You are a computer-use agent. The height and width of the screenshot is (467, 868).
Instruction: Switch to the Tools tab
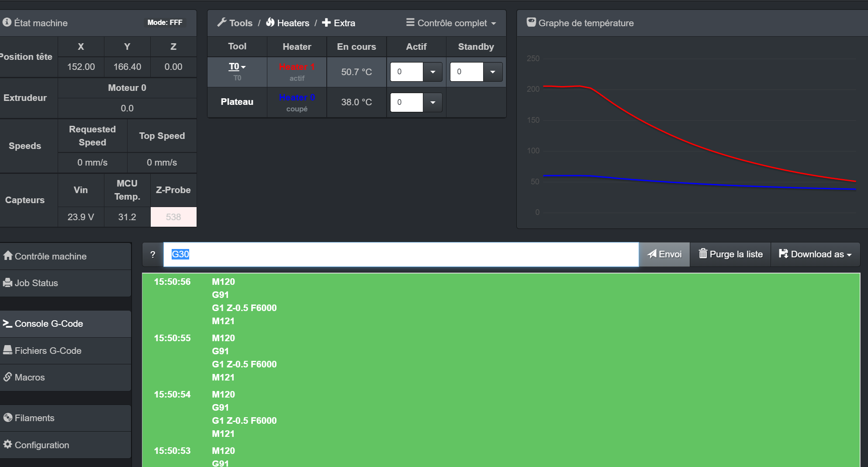tap(235, 23)
